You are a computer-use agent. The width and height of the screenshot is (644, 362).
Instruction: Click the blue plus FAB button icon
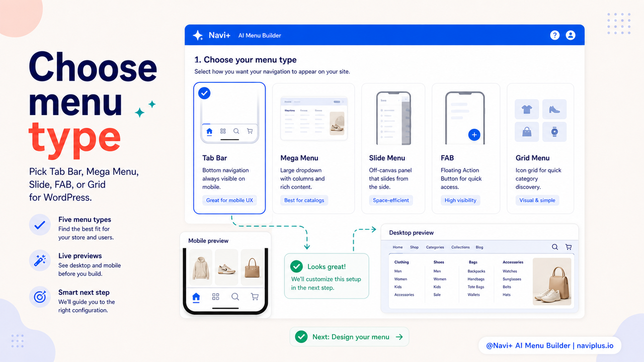coord(474,135)
